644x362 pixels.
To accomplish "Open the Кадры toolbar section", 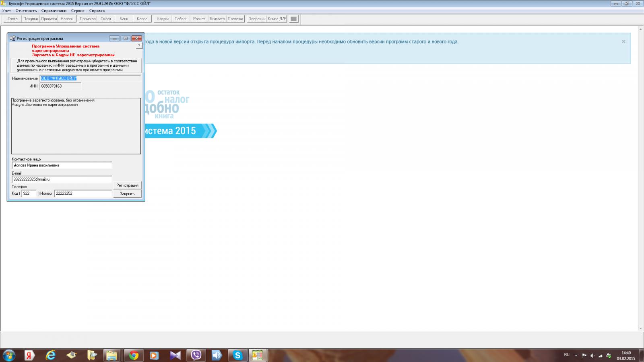I will click(163, 19).
